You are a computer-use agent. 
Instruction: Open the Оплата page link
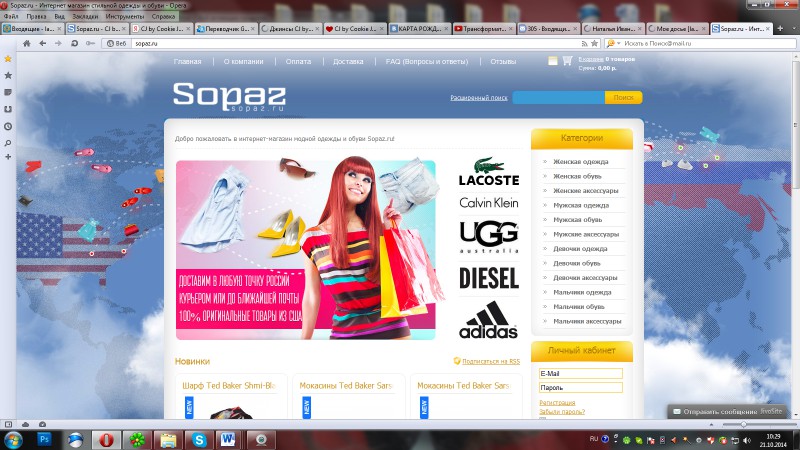(x=298, y=61)
